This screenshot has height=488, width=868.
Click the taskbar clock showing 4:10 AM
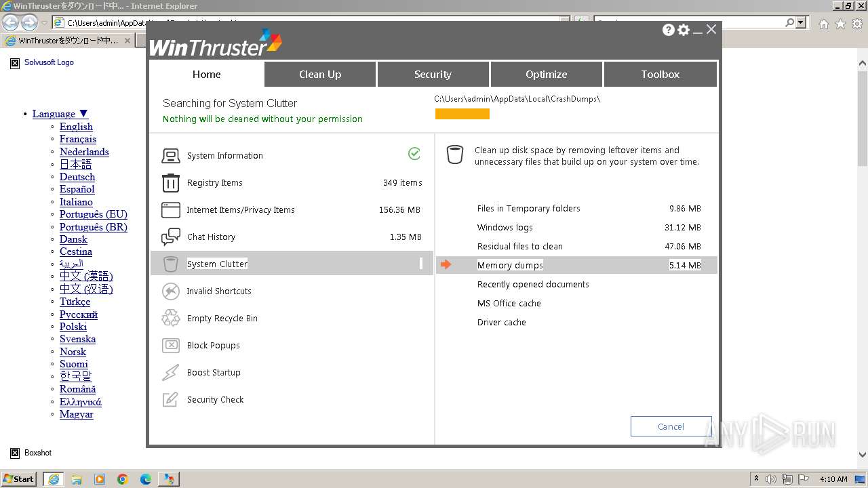pos(833,479)
